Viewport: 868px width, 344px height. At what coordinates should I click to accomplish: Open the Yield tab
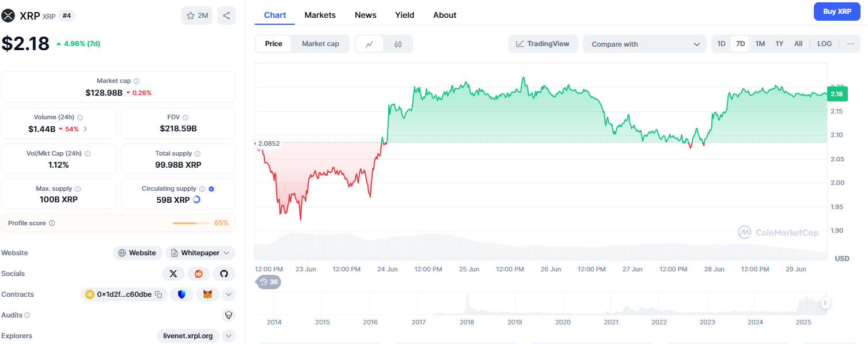(x=404, y=15)
